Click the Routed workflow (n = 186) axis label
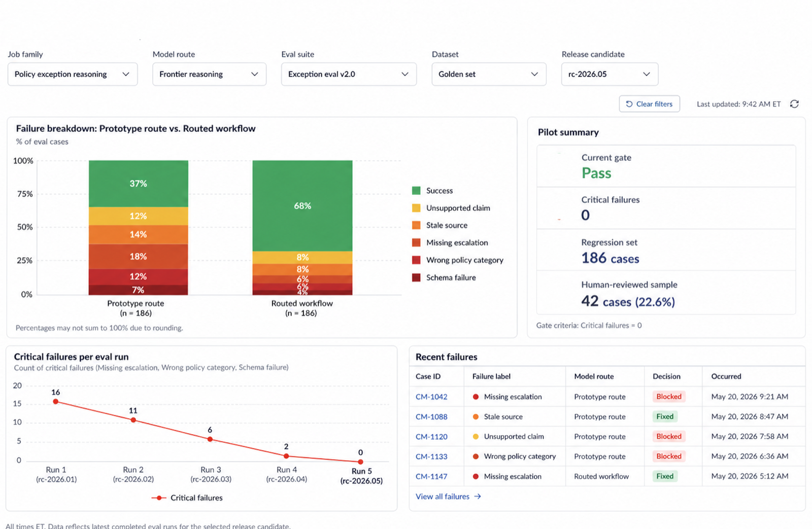 [x=301, y=308]
